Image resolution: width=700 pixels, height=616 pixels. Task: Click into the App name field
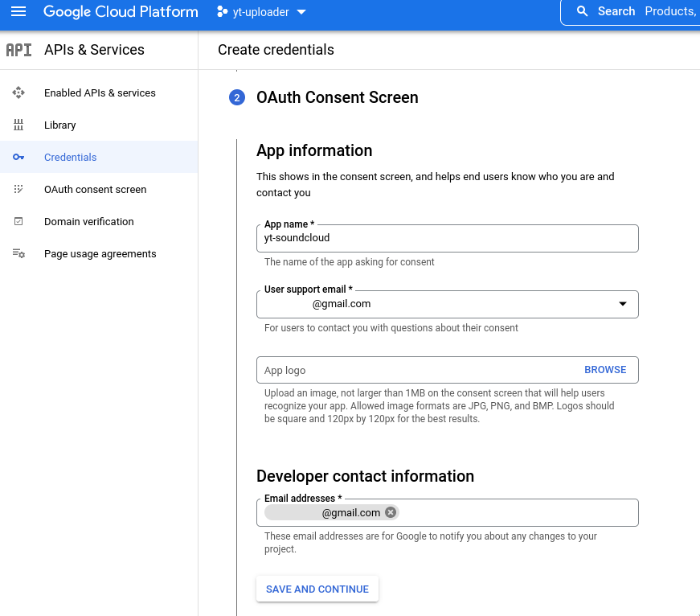pos(448,239)
